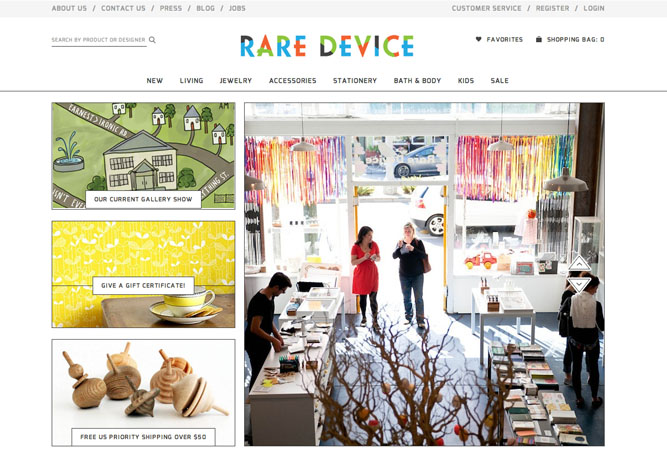
Task: Click the Register link
Action: click(552, 8)
